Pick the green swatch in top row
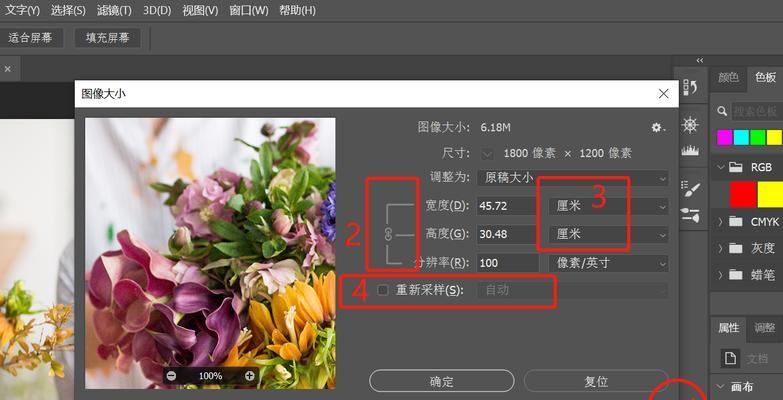Viewport: 783px width, 400px height. (758, 137)
